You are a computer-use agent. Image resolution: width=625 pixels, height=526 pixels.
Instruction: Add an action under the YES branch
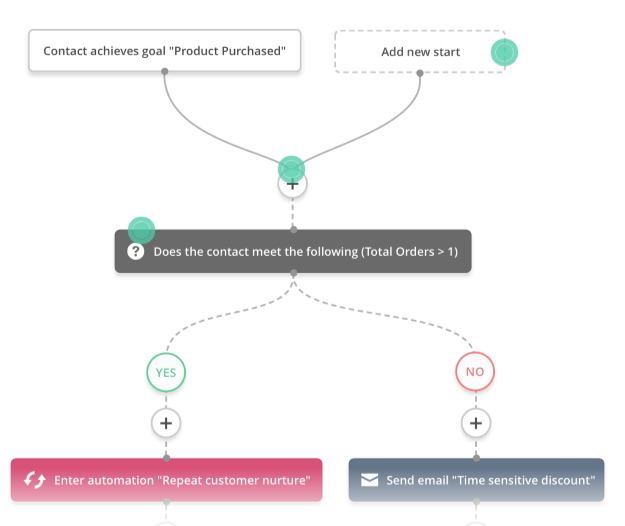pos(166,423)
